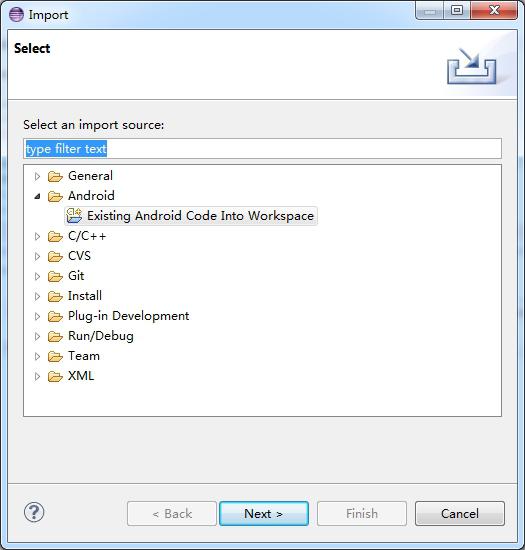Expand the Install category arrow
The height and width of the screenshot is (550, 525).
37,296
